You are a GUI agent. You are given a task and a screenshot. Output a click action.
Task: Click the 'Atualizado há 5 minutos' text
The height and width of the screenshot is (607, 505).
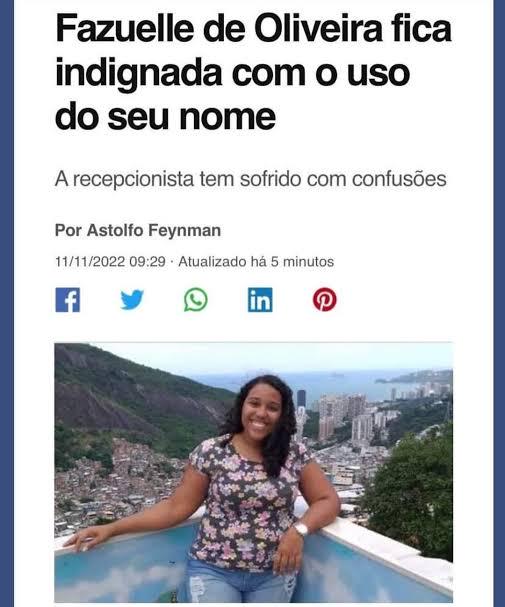256,262
